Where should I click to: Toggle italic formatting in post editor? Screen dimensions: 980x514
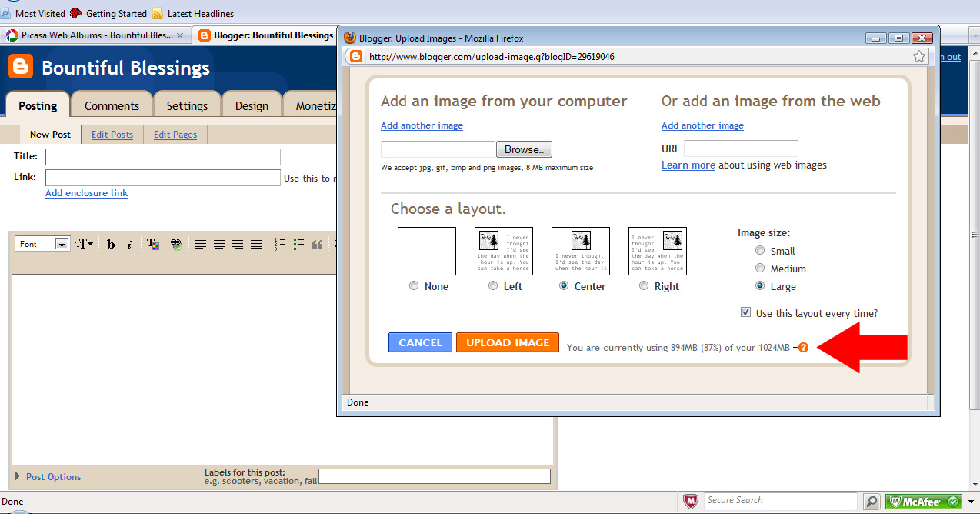129,244
